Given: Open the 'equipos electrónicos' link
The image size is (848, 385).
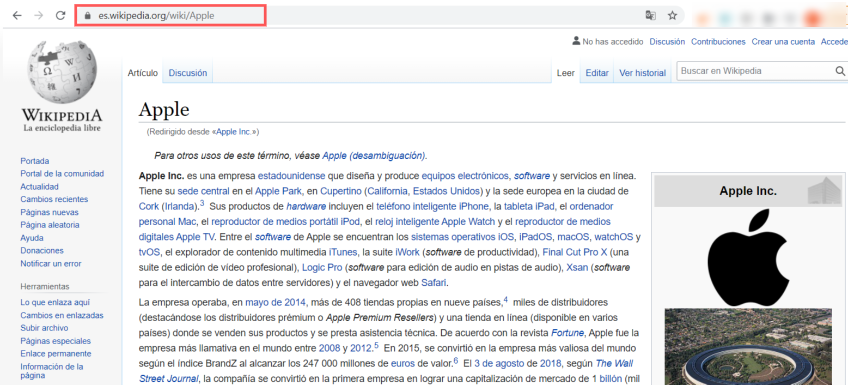Looking at the screenshot, I should coord(465,176).
